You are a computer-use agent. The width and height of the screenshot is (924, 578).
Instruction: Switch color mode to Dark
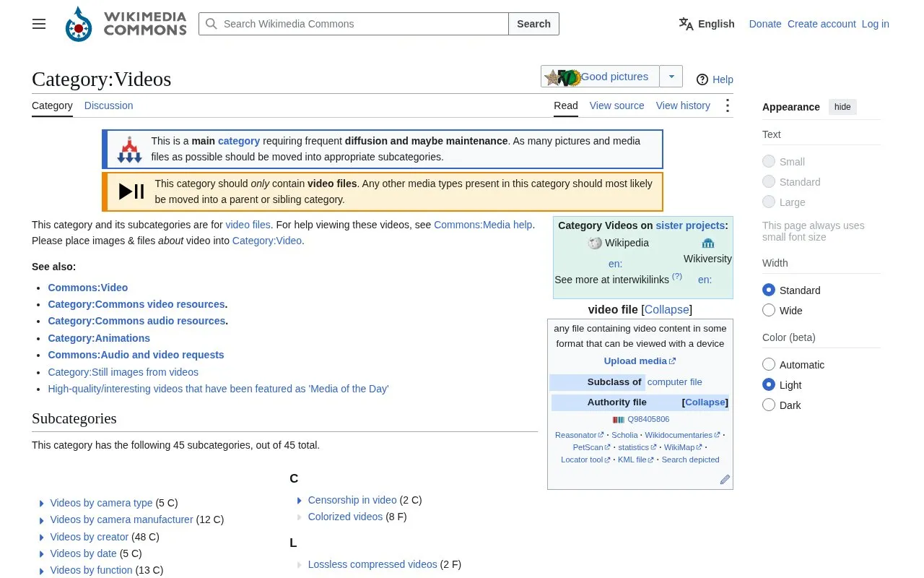(x=769, y=405)
